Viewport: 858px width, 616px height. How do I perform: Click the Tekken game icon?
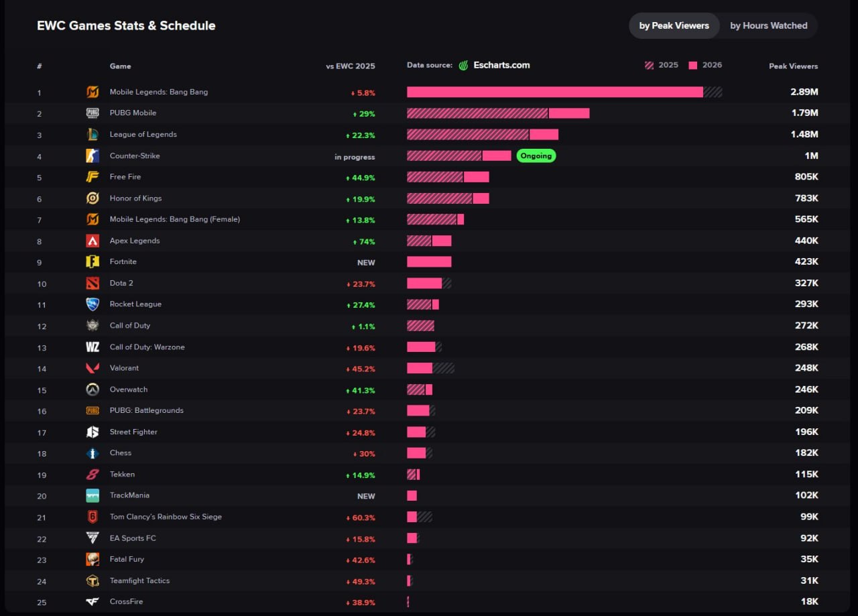pyautogui.click(x=93, y=475)
